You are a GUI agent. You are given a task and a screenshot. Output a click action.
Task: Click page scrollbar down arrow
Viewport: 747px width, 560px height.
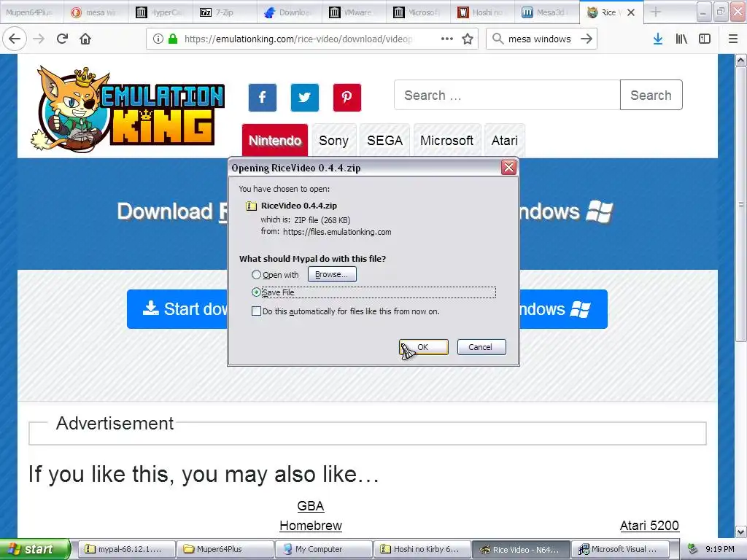point(741,532)
